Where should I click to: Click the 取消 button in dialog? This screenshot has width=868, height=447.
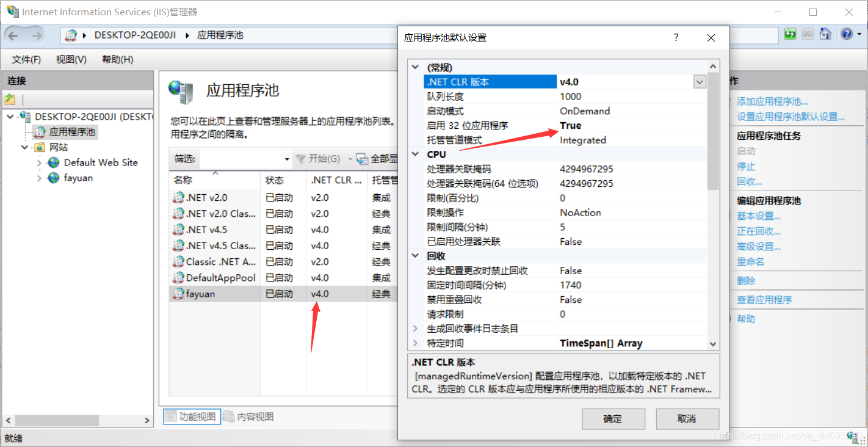pos(687,419)
